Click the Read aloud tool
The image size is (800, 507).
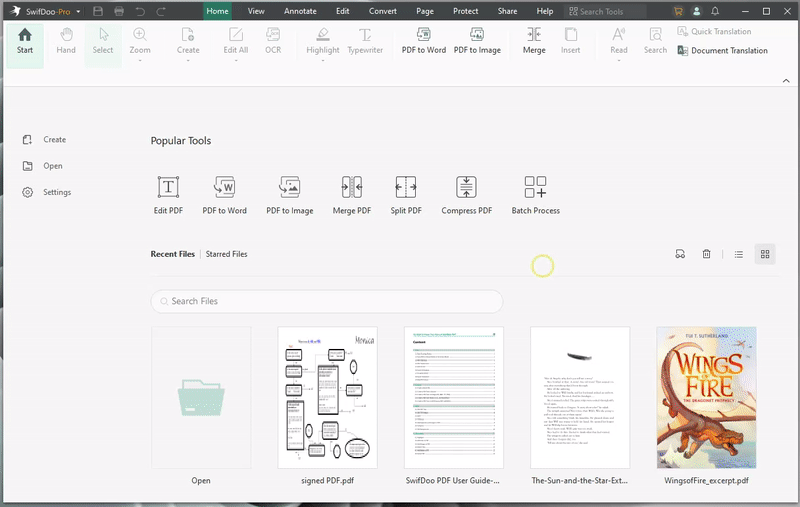(x=618, y=41)
